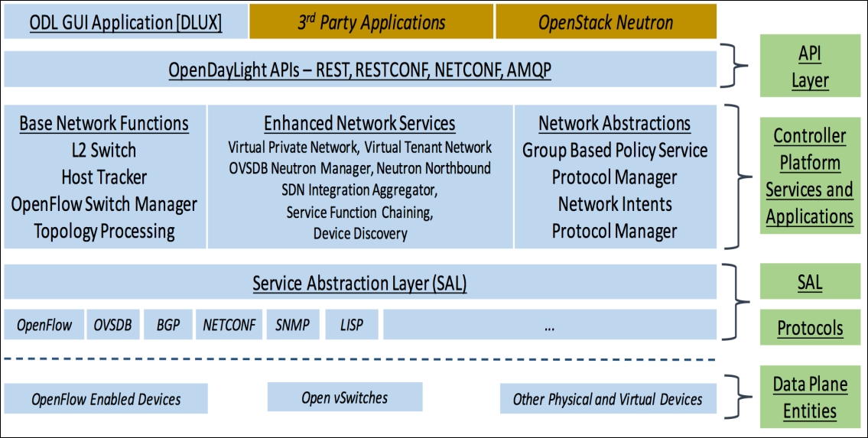Click the Host Tracker entry
The width and height of the screenshot is (868, 438).
coord(104,177)
